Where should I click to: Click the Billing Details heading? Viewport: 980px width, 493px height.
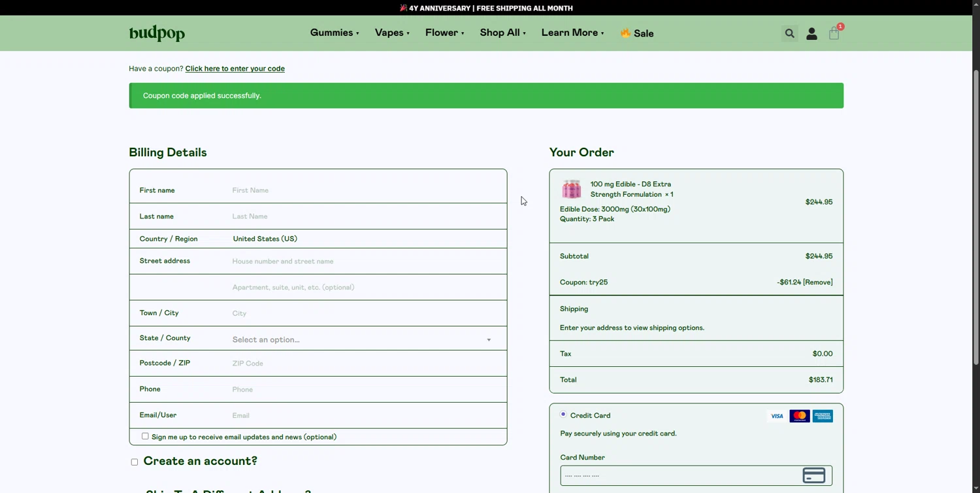point(168,152)
